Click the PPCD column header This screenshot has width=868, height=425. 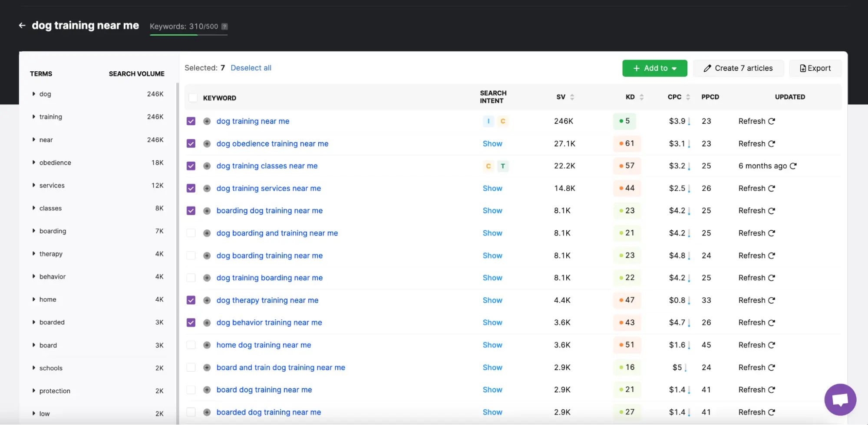point(710,97)
